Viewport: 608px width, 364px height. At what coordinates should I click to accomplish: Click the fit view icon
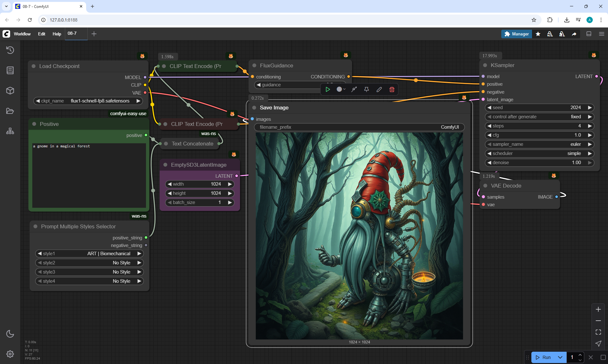point(598,332)
